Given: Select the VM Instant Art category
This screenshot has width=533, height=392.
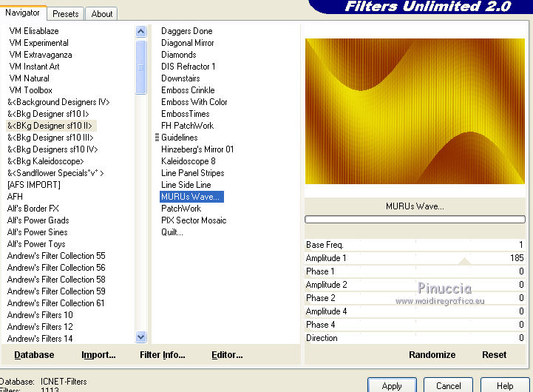Looking at the screenshot, I should 34,67.
